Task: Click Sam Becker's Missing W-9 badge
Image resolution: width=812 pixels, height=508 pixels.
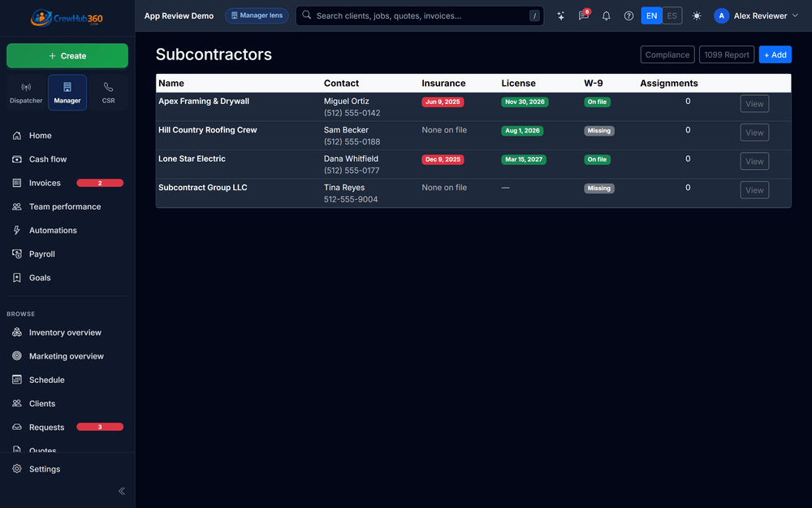Action: coord(599,131)
